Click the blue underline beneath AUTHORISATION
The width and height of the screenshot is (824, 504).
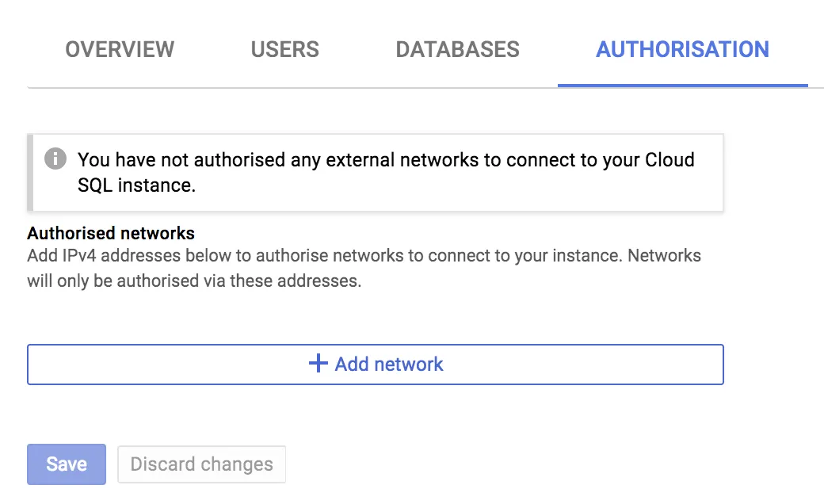click(x=682, y=85)
